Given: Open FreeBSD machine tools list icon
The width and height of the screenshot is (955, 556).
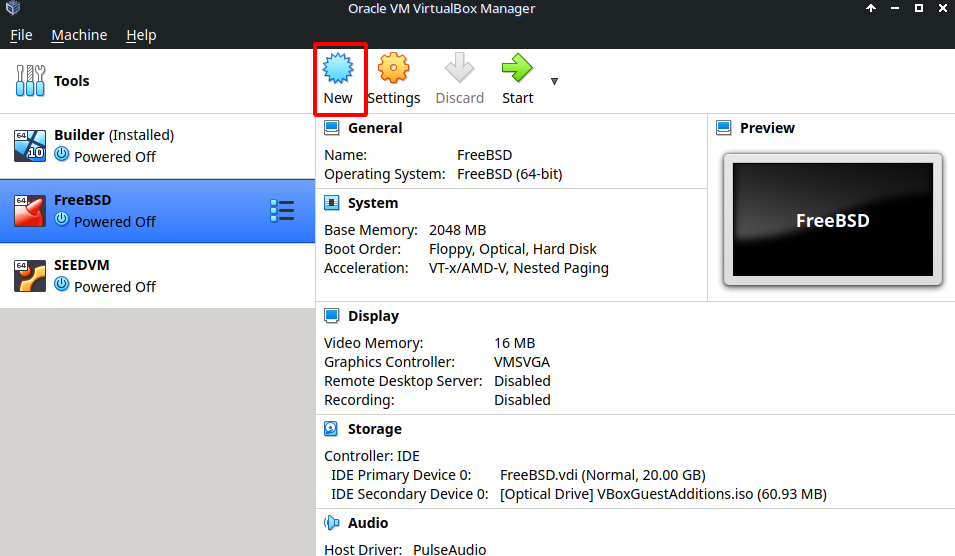Looking at the screenshot, I should pyautogui.click(x=282, y=211).
